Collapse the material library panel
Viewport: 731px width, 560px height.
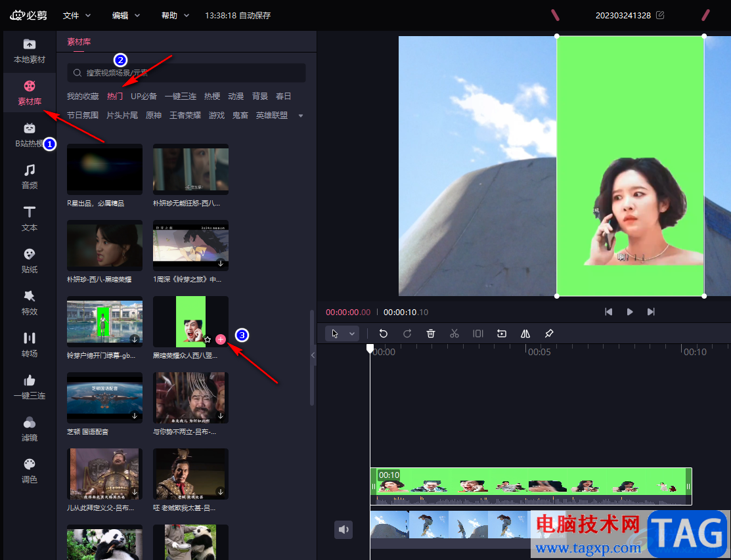313,355
